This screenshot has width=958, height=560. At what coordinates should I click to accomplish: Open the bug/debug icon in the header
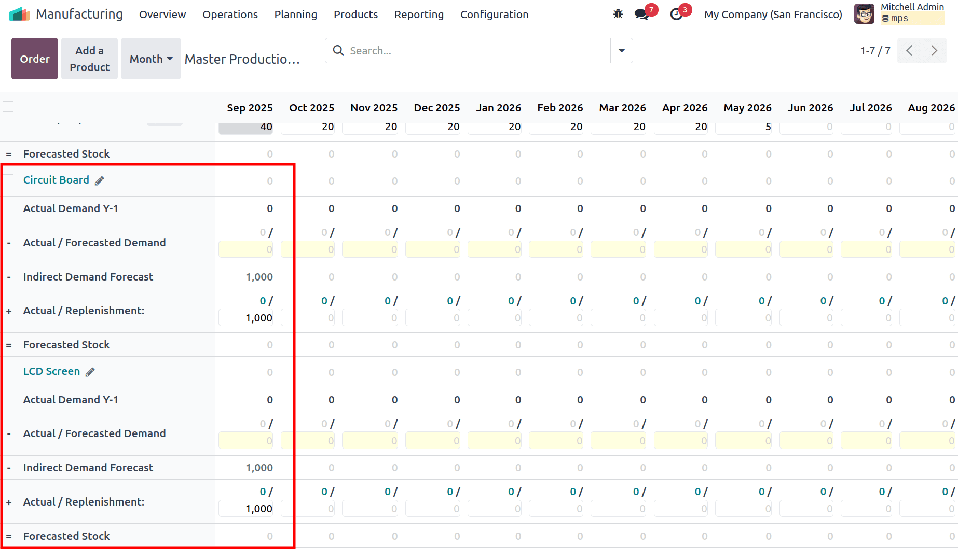(x=618, y=14)
